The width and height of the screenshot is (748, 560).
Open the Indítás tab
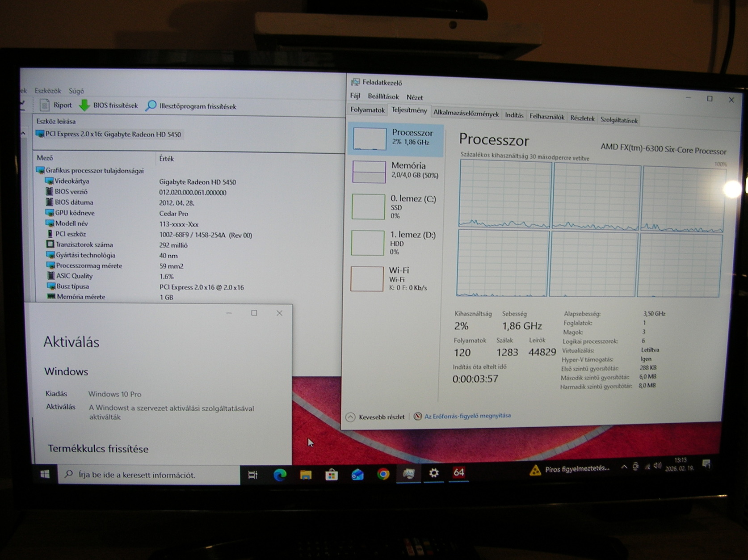click(x=514, y=115)
